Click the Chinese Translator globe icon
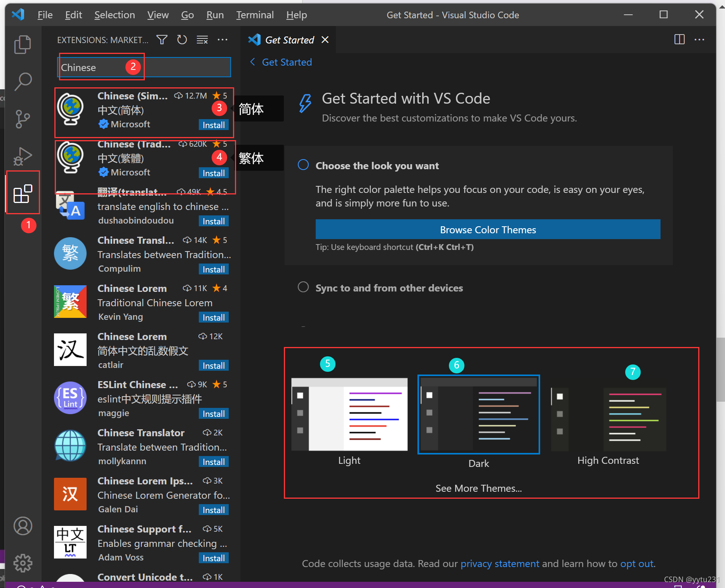Viewport: 725px width, 588px height. click(x=70, y=446)
